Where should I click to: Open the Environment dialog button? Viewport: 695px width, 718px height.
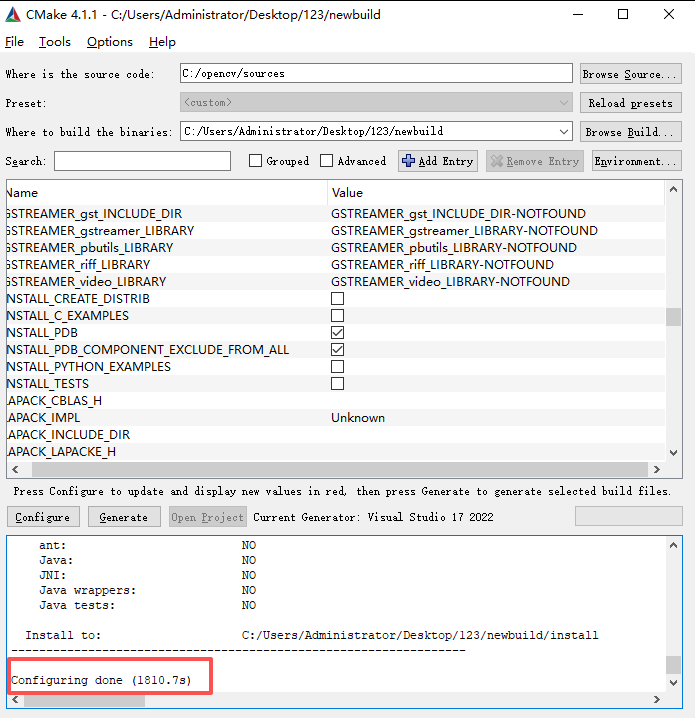click(x=636, y=161)
